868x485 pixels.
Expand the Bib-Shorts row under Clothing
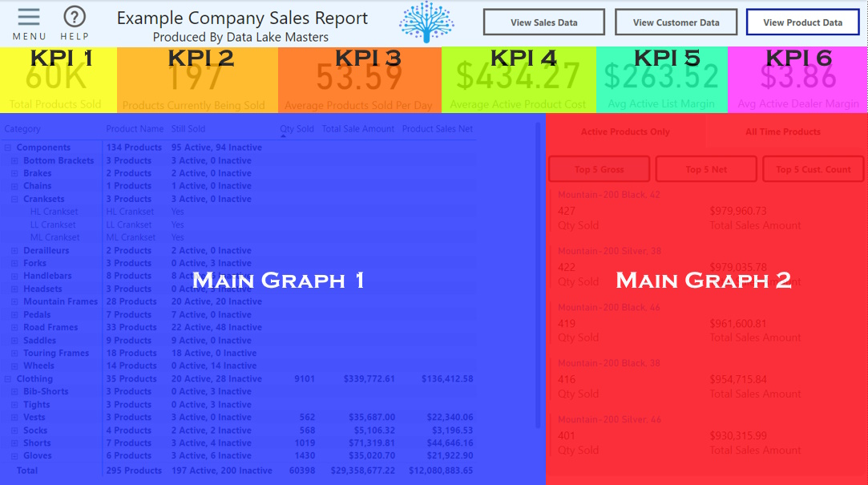tap(14, 392)
